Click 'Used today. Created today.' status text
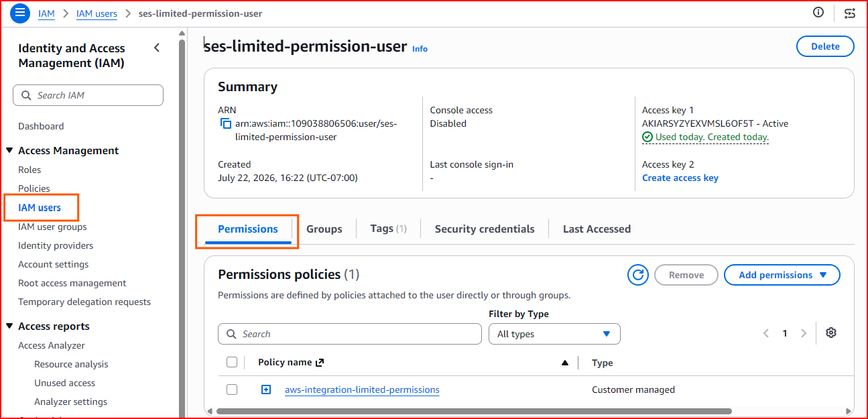This screenshot has height=419, width=868. pyautogui.click(x=712, y=137)
